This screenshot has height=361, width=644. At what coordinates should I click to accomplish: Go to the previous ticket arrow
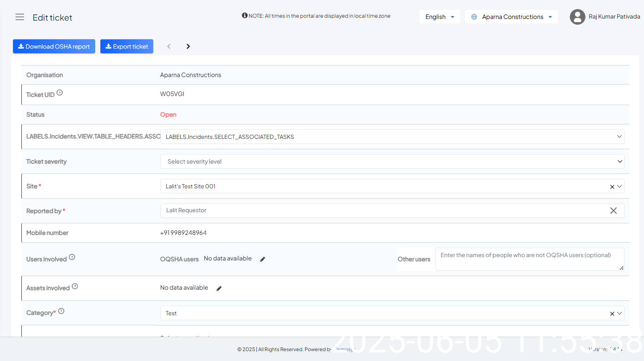click(169, 47)
